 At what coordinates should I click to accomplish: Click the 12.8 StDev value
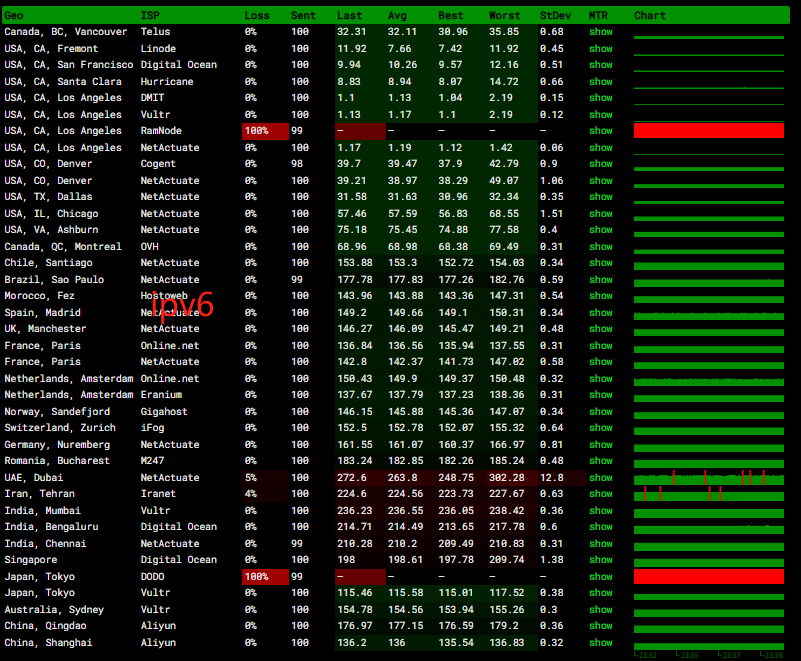point(552,478)
